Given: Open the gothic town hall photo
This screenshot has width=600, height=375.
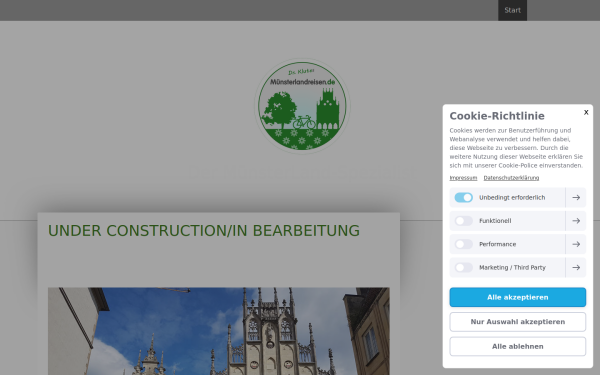Looking at the screenshot, I should point(219,331).
